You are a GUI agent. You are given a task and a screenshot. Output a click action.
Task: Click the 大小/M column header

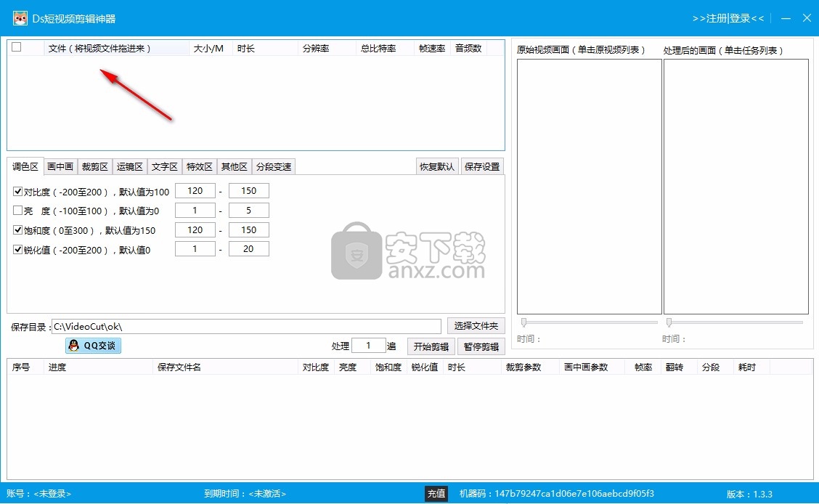pos(210,48)
